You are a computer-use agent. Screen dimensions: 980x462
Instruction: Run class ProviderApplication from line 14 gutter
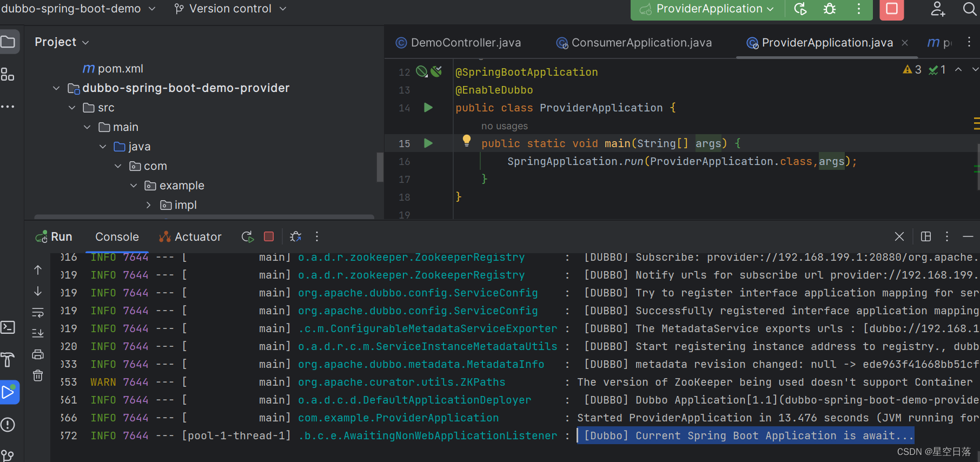(428, 108)
